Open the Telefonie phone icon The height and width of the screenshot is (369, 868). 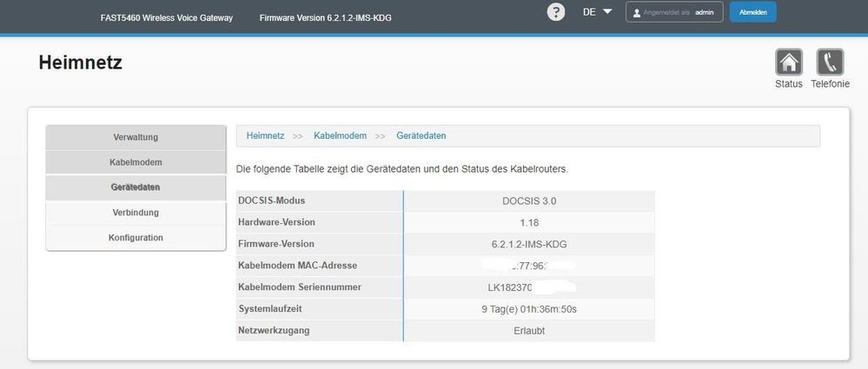pyautogui.click(x=830, y=62)
